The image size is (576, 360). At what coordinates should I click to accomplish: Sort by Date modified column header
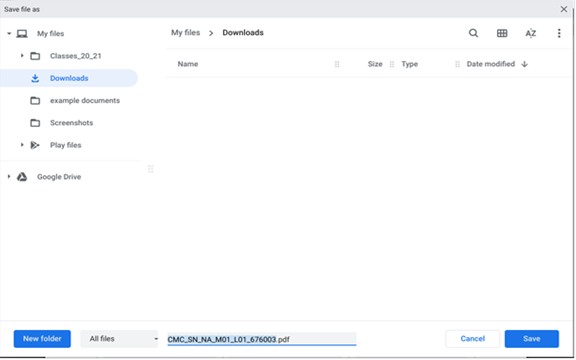coord(491,64)
